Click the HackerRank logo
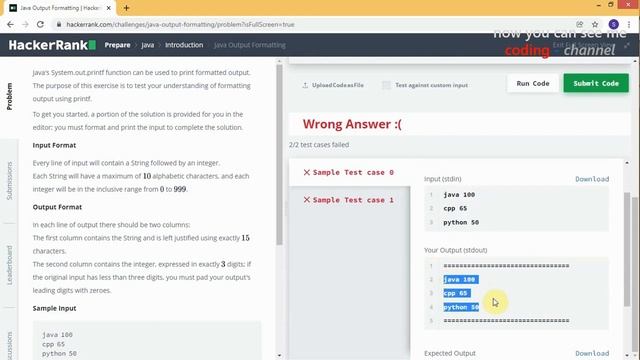This screenshot has width=640, height=360. [52, 45]
